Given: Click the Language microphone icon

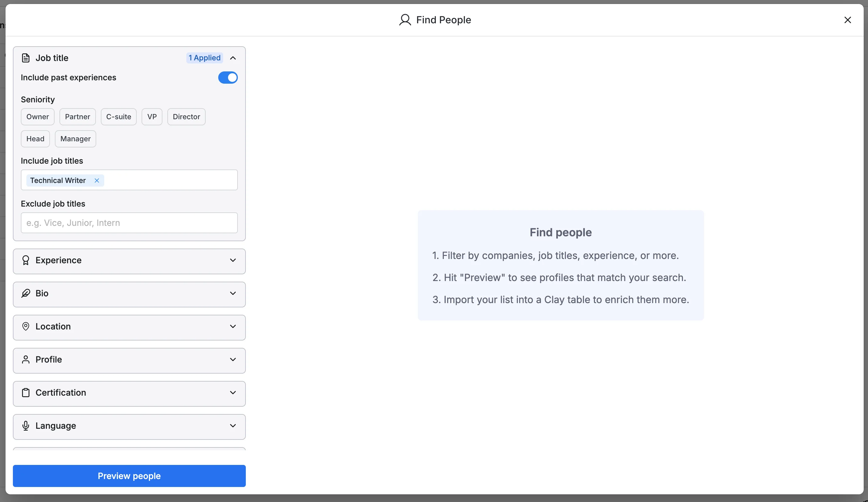Looking at the screenshot, I should point(25,426).
